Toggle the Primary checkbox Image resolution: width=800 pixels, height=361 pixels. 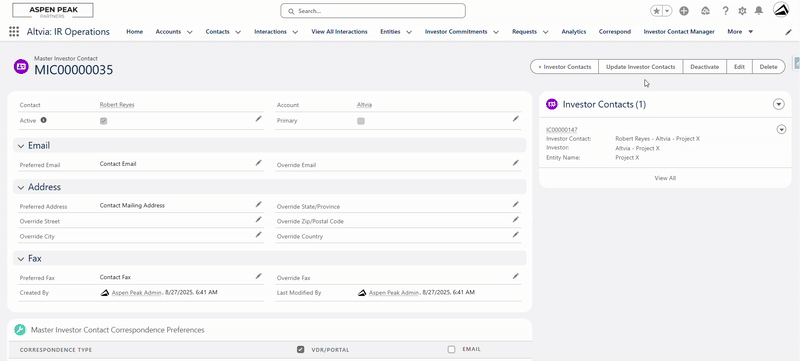coord(361,121)
